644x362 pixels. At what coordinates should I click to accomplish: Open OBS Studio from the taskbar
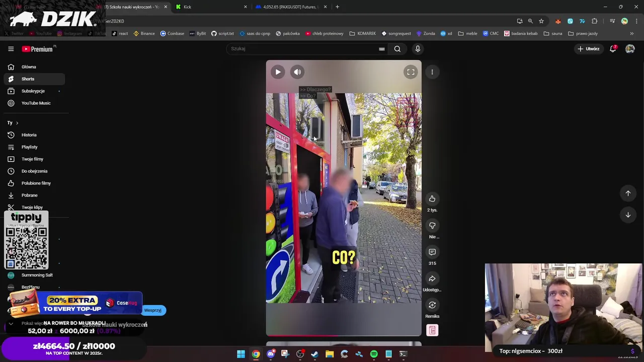click(300, 354)
